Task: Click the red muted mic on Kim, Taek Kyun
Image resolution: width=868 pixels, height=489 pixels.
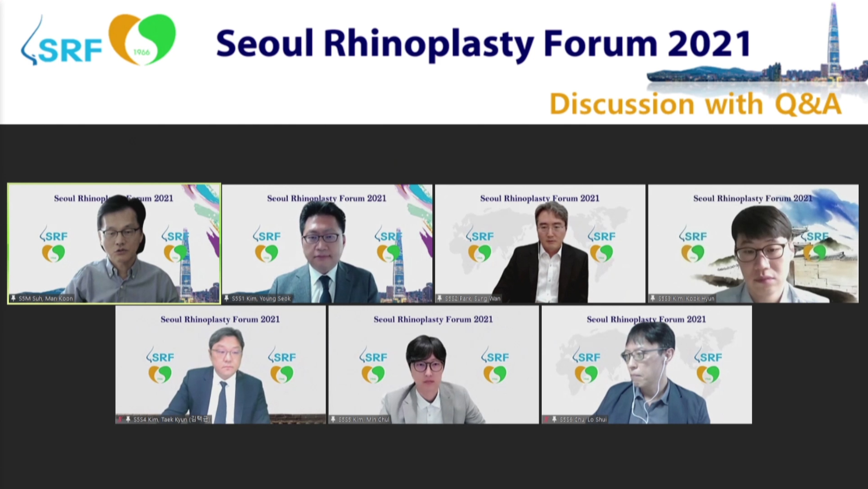Action: tap(120, 419)
